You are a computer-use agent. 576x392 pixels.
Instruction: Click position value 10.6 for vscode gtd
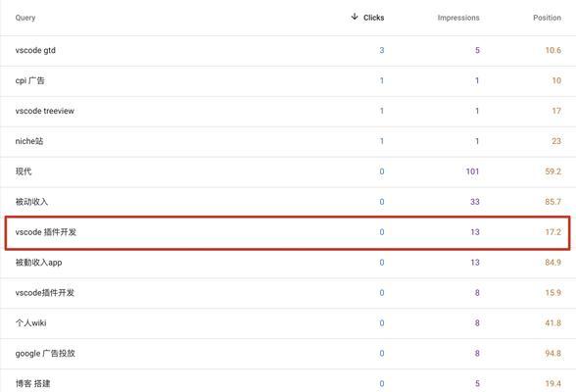point(552,50)
